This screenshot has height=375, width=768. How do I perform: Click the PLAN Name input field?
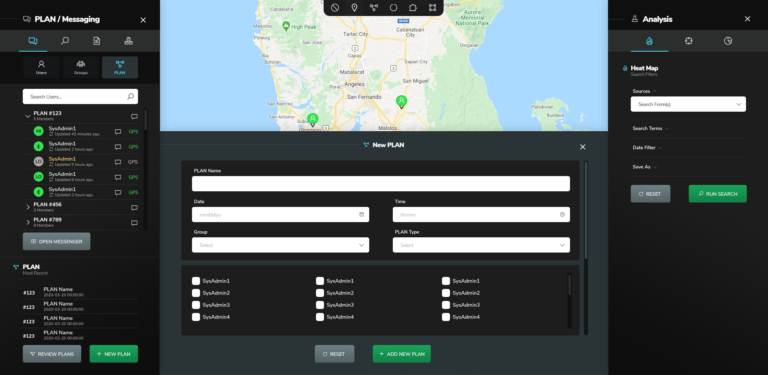(381, 184)
